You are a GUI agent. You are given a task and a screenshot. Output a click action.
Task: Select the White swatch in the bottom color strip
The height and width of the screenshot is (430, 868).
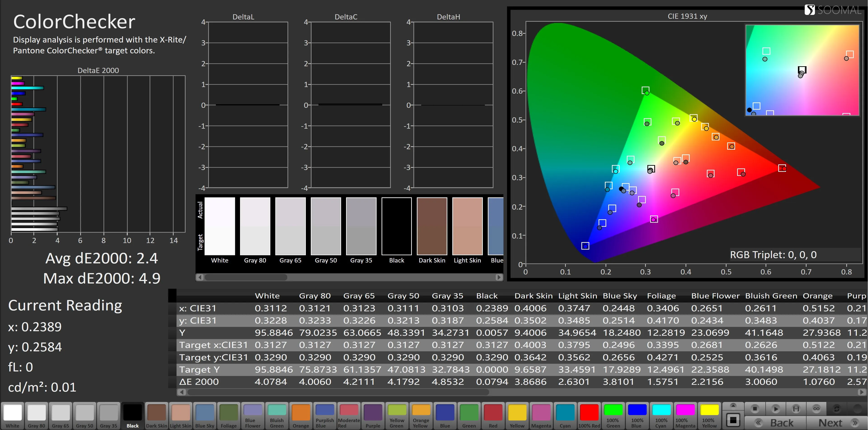(12, 416)
